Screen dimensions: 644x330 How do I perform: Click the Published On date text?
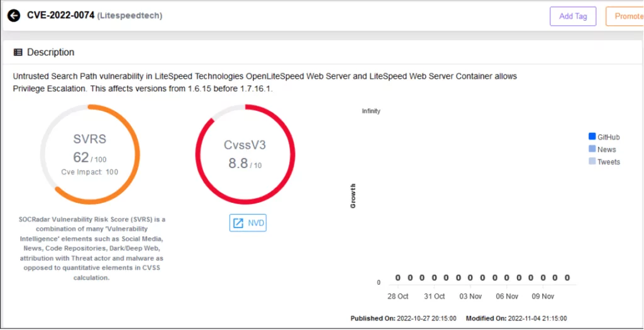pyautogui.click(x=403, y=319)
